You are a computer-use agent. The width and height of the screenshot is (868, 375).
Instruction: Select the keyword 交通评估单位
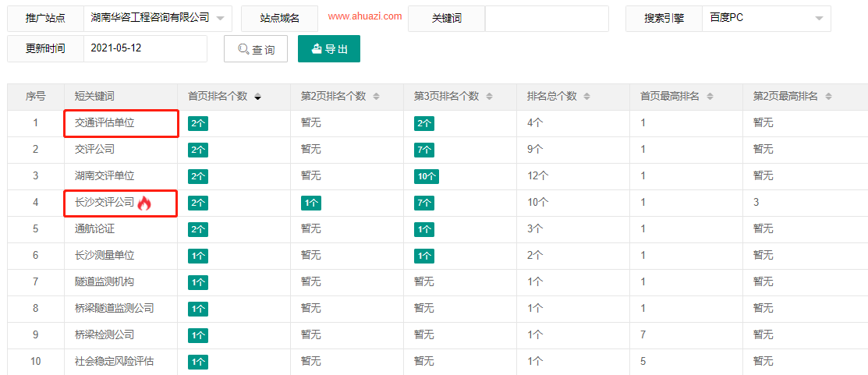(x=105, y=122)
